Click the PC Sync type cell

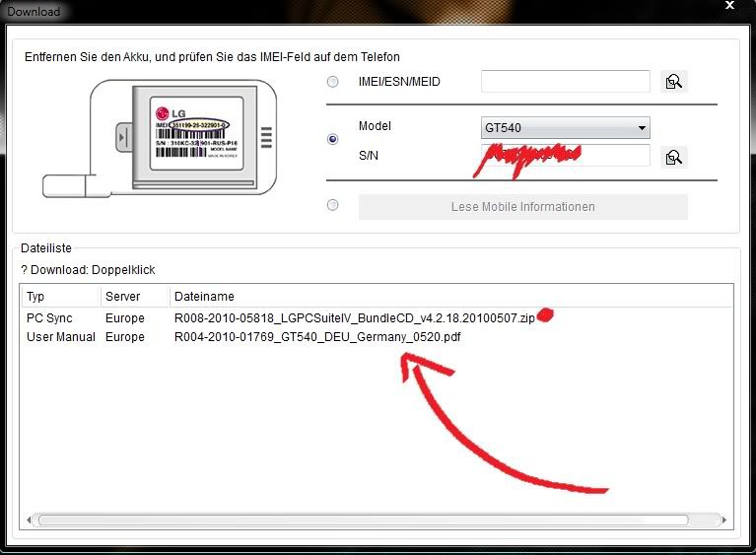point(49,318)
